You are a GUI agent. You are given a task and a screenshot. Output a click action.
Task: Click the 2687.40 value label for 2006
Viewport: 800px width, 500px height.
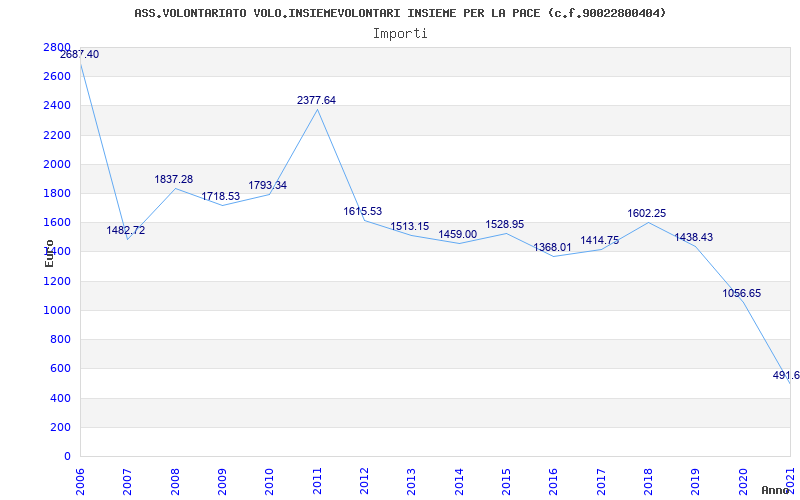79,54
